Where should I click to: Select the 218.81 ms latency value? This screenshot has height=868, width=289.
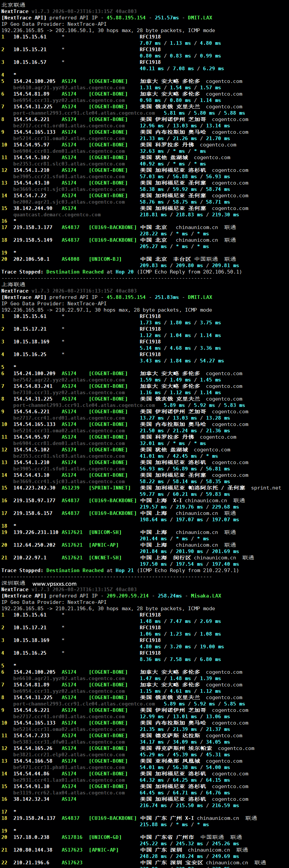click(x=153, y=215)
